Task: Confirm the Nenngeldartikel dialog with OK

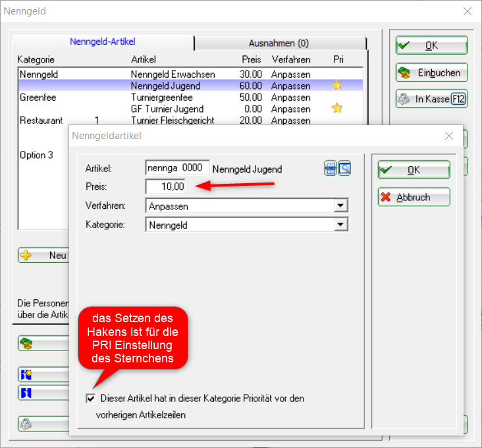Action: (414, 170)
